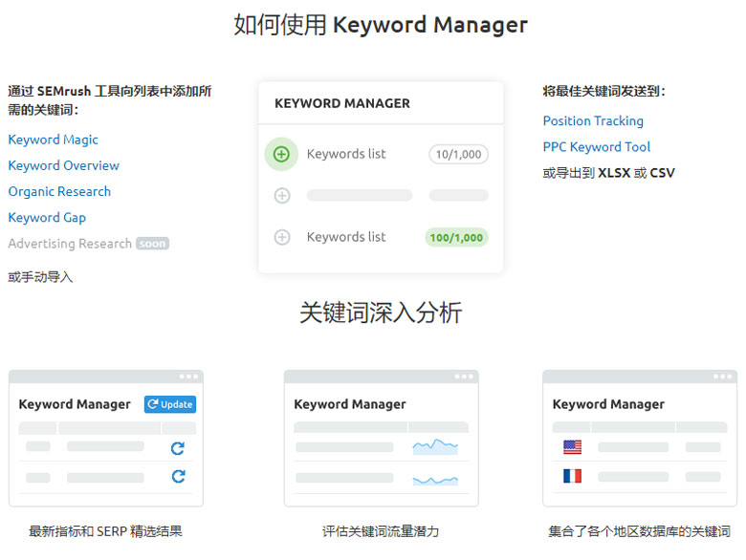Screen dimensions: 746x560
Task: Click the "或手动导入" text
Action: pyautogui.click(x=40, y=277)
